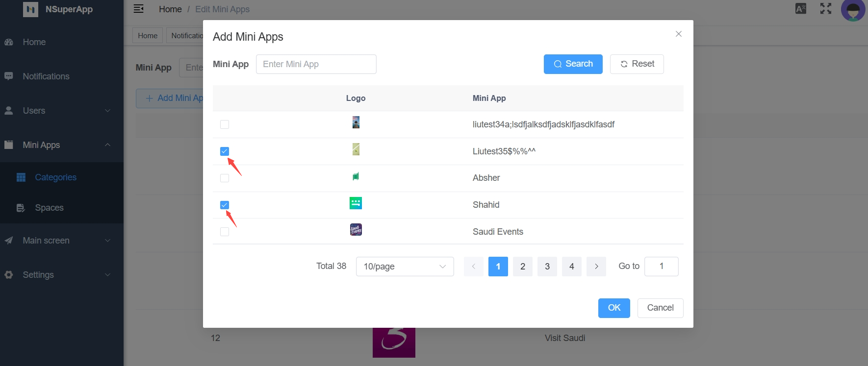Go to pagination page 3

[547, 267]
